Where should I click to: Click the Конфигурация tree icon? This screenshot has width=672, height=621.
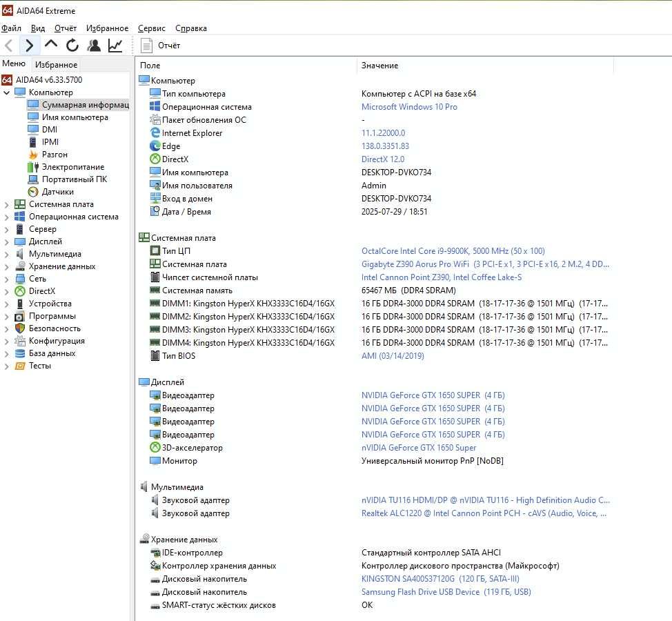[x=20, y=341]
